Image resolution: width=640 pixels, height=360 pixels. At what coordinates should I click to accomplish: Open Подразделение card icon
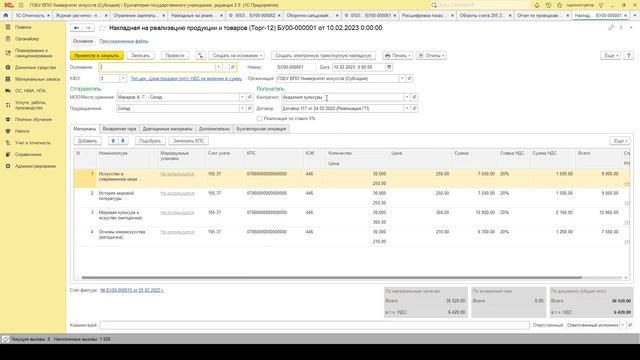point(249,109)
